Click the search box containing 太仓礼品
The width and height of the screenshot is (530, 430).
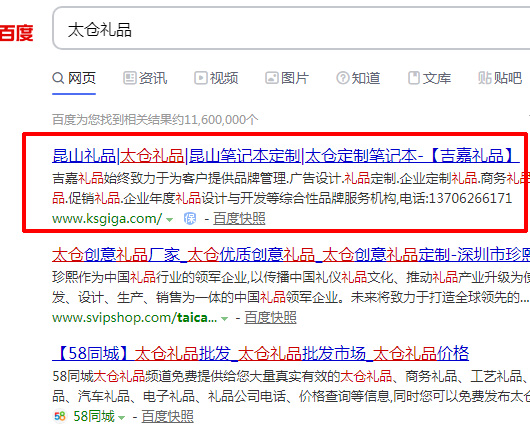[291, 28]
